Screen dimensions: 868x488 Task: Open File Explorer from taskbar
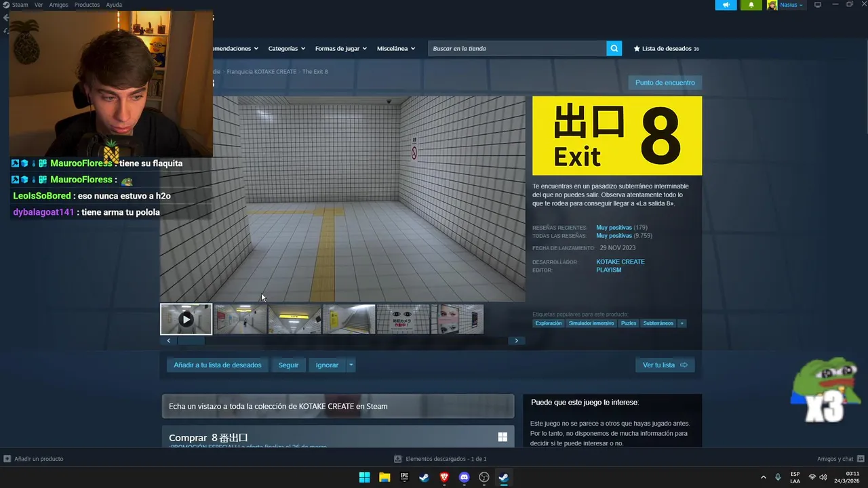pos(384,477)
